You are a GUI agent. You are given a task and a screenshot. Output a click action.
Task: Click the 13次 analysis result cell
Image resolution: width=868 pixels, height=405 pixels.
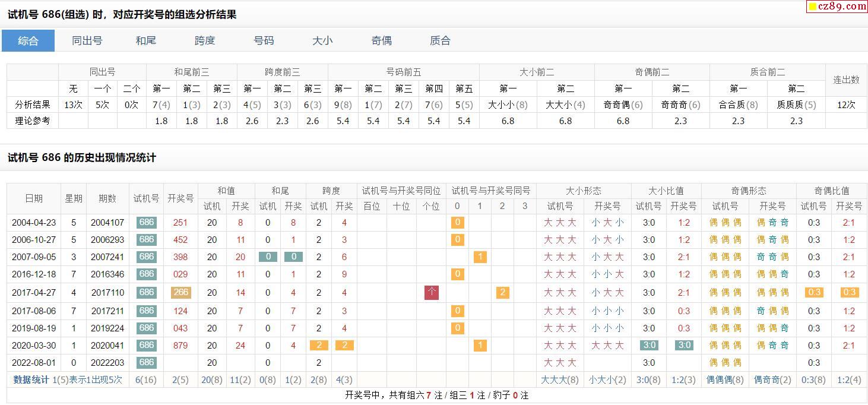(x=73, y=105)
